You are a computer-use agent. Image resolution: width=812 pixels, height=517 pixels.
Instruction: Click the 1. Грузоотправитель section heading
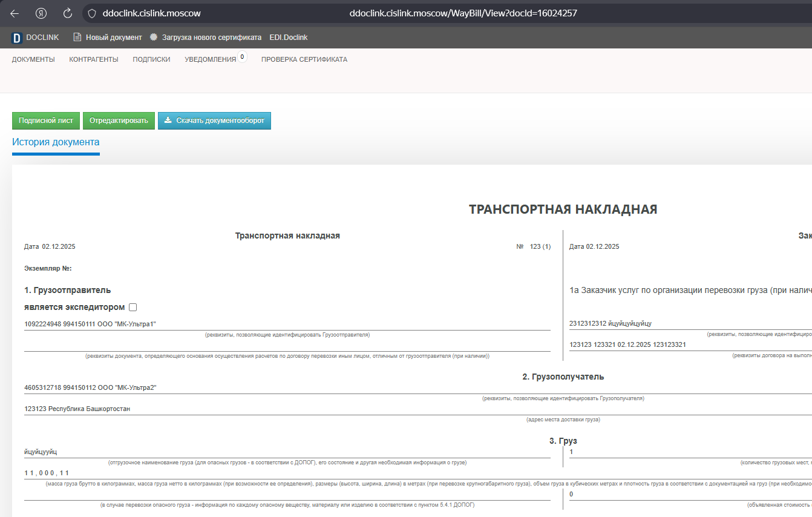tap(68, 291)
